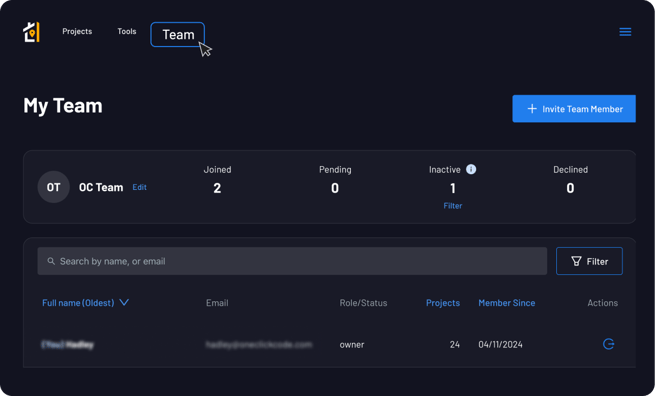Click the Pending count 0
Viewport: 655px width, 396px height.
[x=335, y=188]
